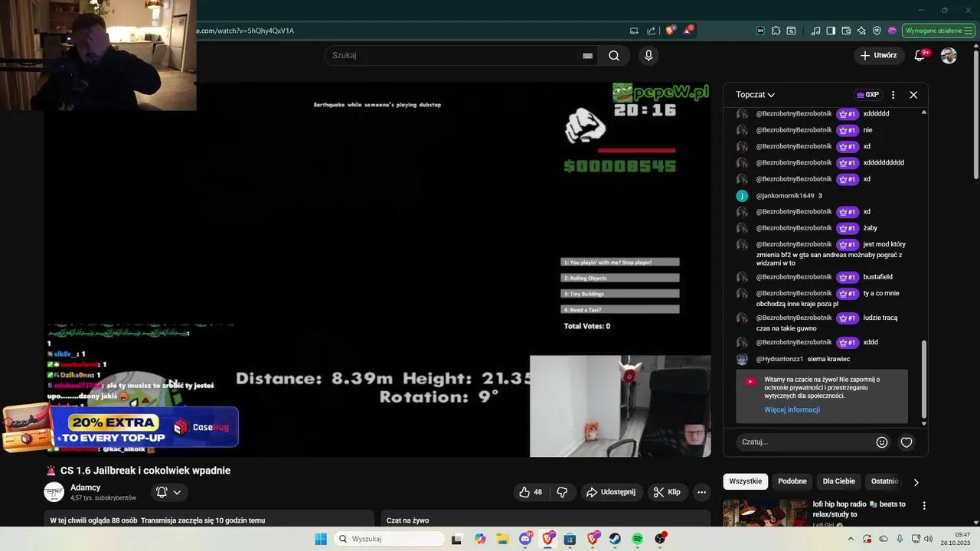Screen dimensions: 980x551
Task: Open YouTube notifications bell
Action: [920, 56]
